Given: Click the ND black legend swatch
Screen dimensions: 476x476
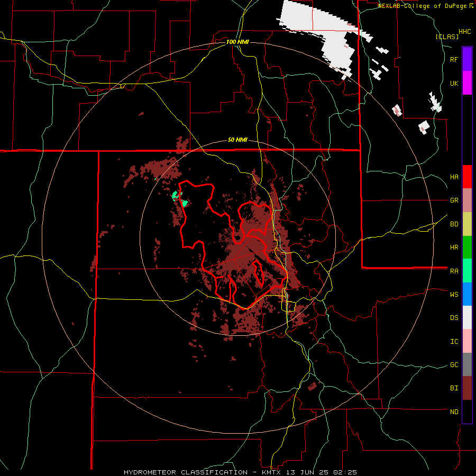Looking at the screenshot, I should pyautogui.click(x=467, y=411).
